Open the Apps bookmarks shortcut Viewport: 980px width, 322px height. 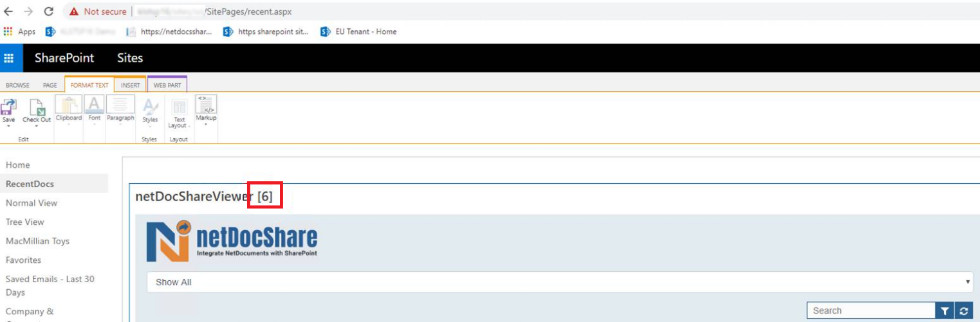click(x=20, y=31)
